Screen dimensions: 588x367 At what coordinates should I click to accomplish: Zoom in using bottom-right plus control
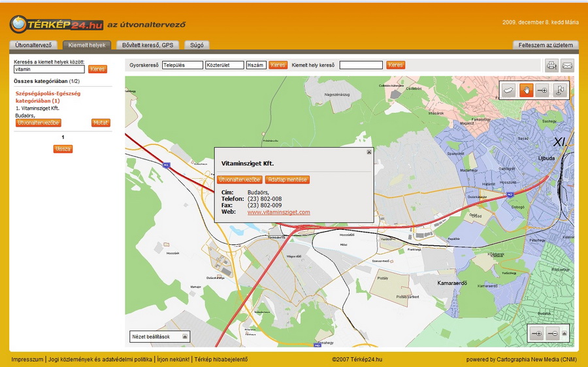(536, 333)
